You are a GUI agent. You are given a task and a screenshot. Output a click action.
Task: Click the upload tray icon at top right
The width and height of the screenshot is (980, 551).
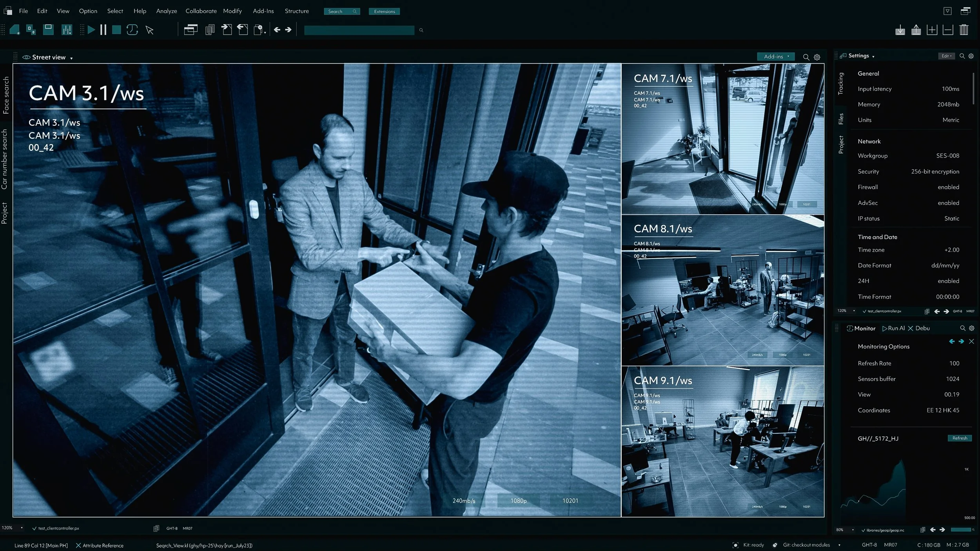tap(916, 30)
